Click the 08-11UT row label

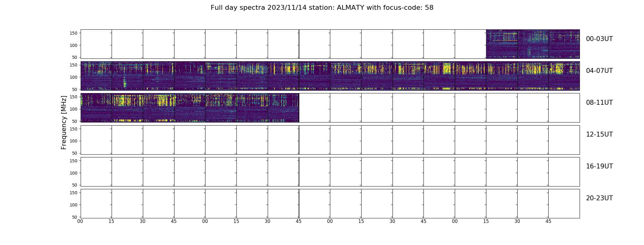tap(599, 103)
